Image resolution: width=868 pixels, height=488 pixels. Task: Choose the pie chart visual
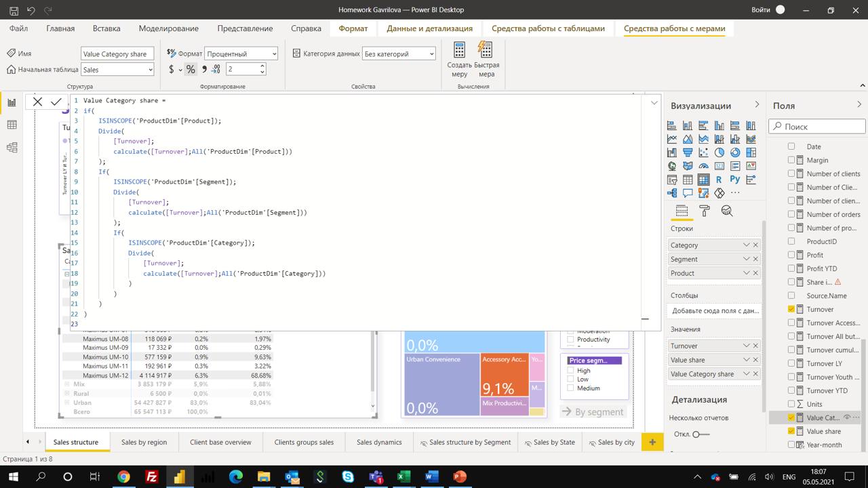719,152
